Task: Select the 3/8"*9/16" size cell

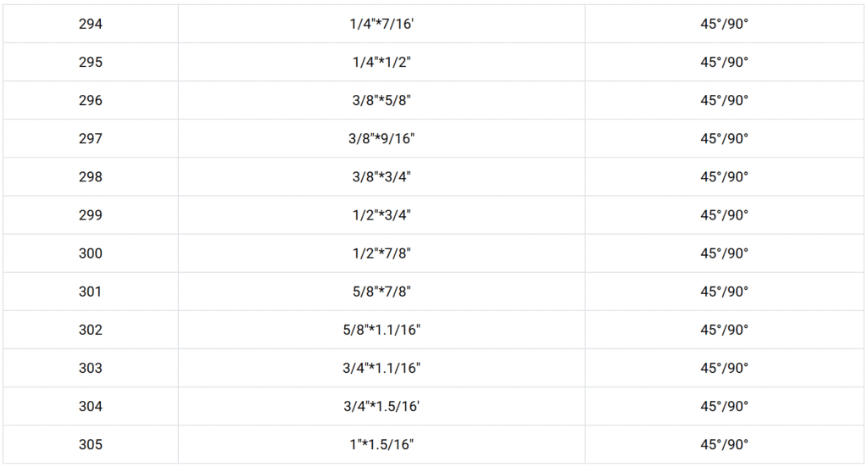Action: click(x=381, y=138)
